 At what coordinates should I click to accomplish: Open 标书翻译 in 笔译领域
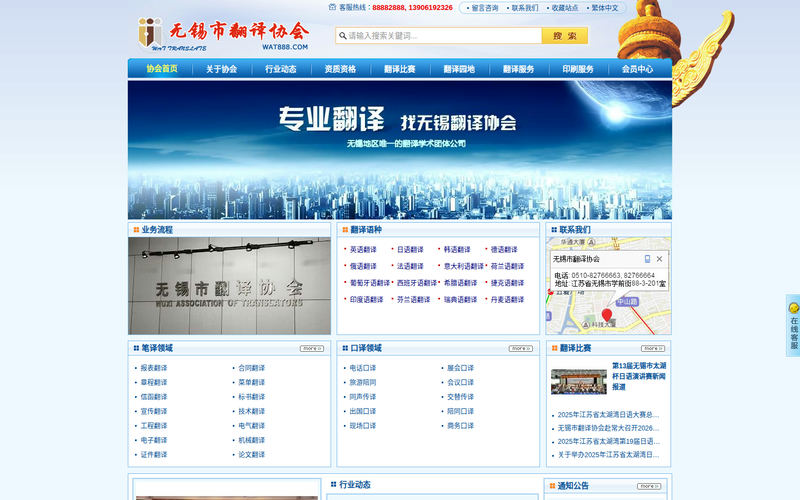(252, 396)
